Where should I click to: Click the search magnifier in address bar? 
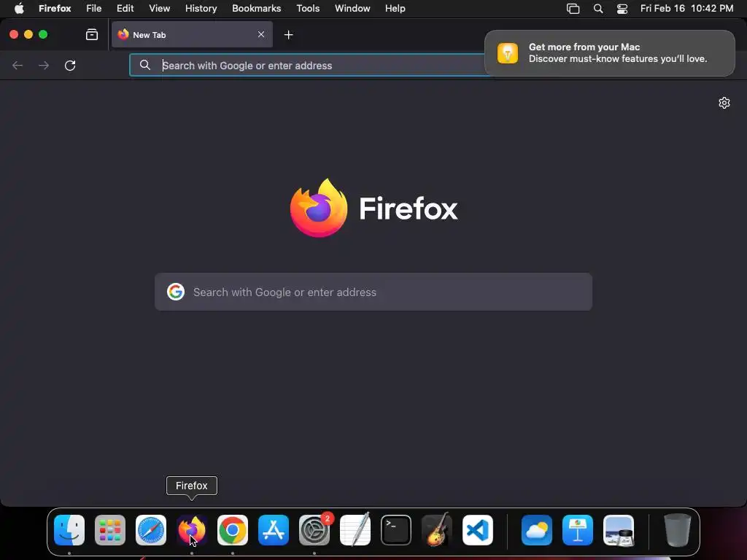[145, 65]
